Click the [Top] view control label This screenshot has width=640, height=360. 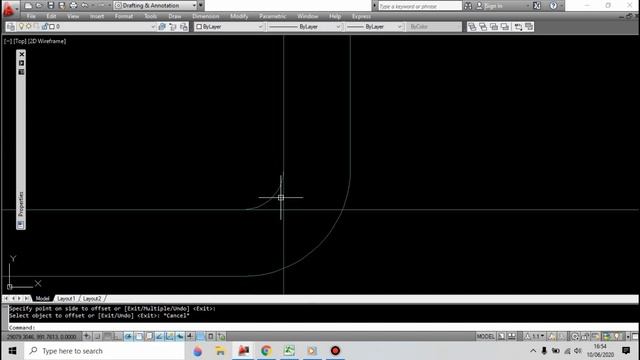pyautogui.click(x=20, y=41)
